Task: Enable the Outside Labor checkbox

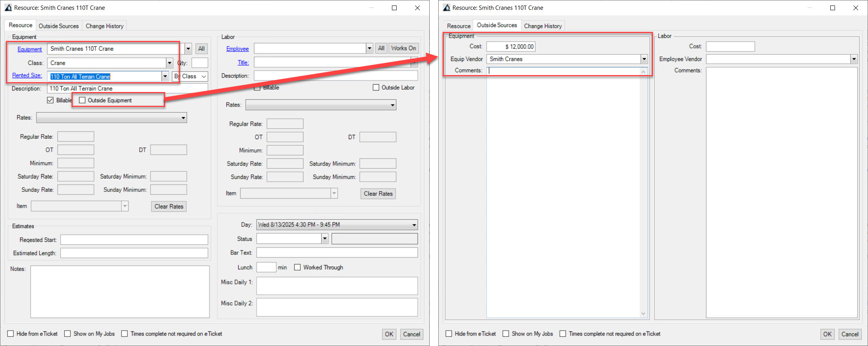Action: (x=376, y=87)
